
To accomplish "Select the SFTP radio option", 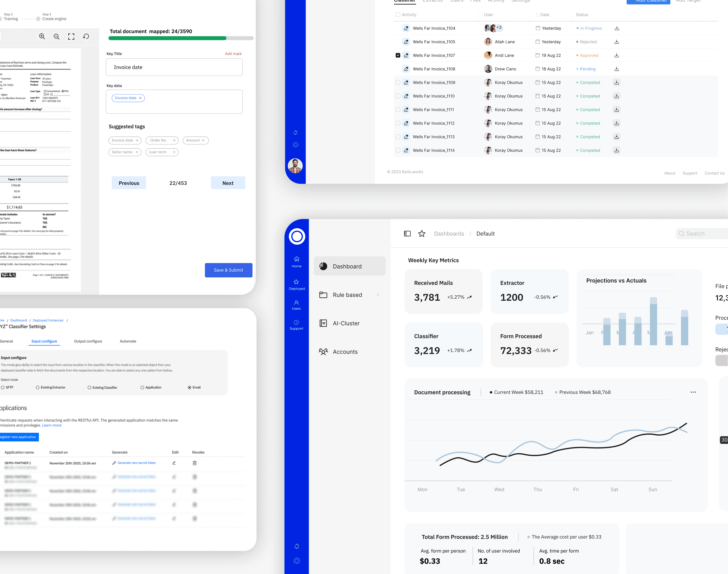I will 3,388.
